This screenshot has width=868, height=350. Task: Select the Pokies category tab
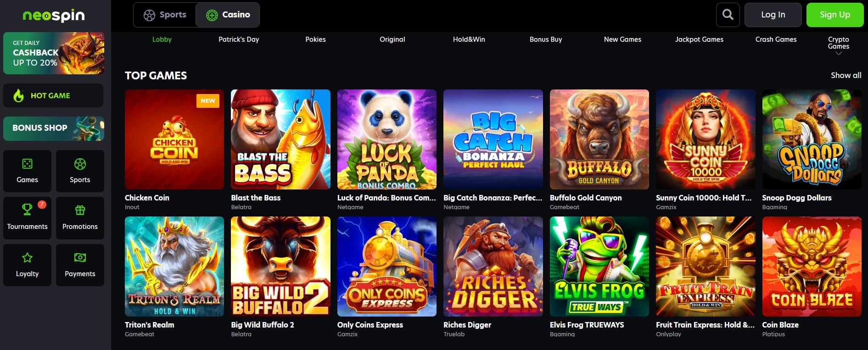pos(315,39)
